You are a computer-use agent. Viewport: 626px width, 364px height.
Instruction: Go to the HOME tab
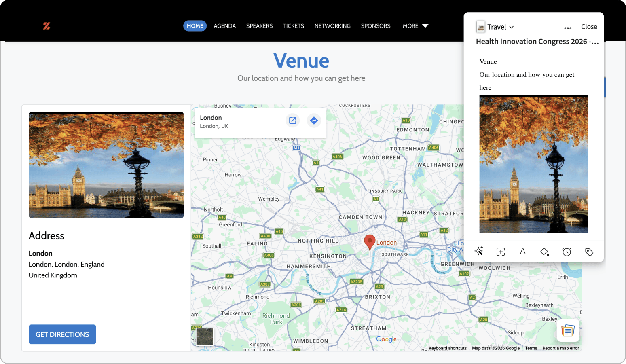pyautogui.click(x=195, y=26)
